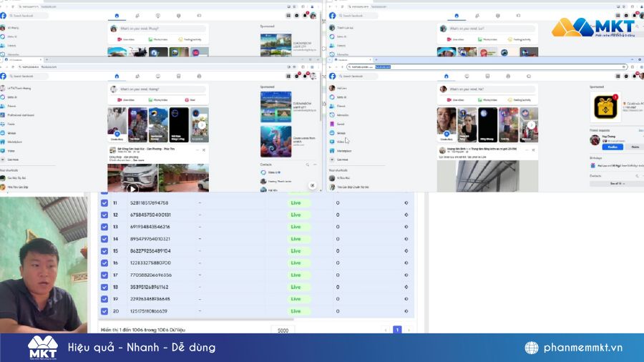Click next-stories arrow in bottom-right window

coord(530,124)
